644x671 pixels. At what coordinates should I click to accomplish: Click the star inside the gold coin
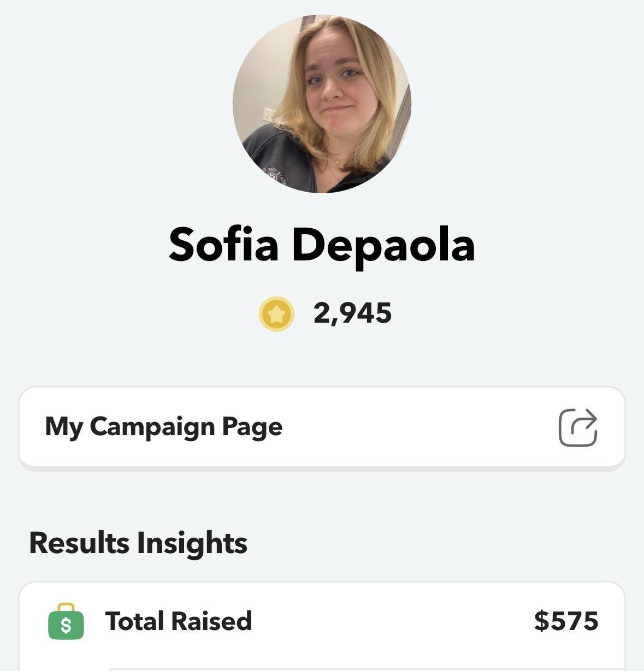[x=276, y=314]
